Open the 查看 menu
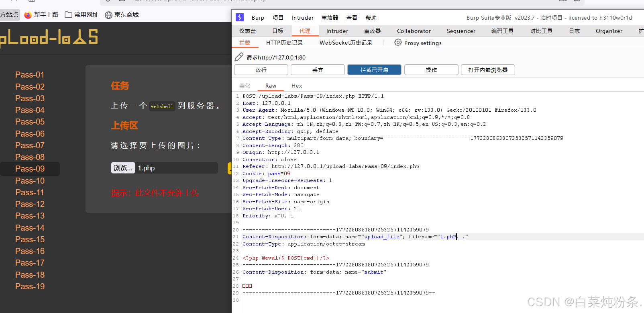This screenshot has width=644, height=313. point(352,18)
